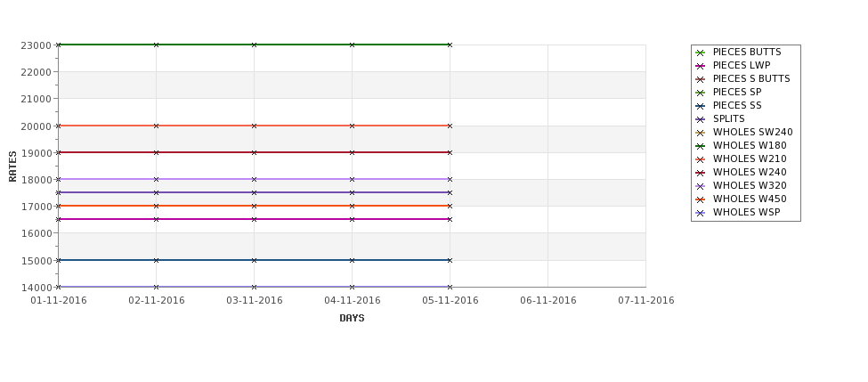Image resolution: width=868 pixels, height=382 pixels.
Task: Click the 14000 line point at 04-11-2016
Action: coord(352,287)
